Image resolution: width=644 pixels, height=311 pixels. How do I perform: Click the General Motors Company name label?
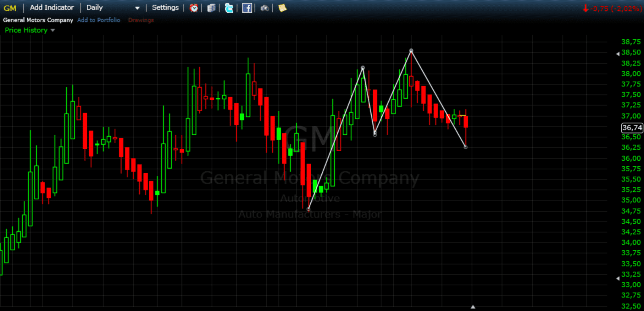coord(38,20)
